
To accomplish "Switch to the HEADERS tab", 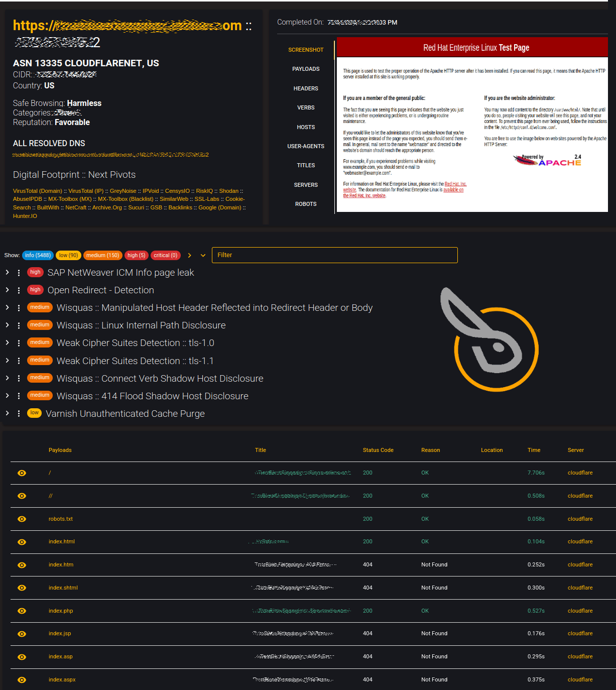I will [x=306, y=88].
